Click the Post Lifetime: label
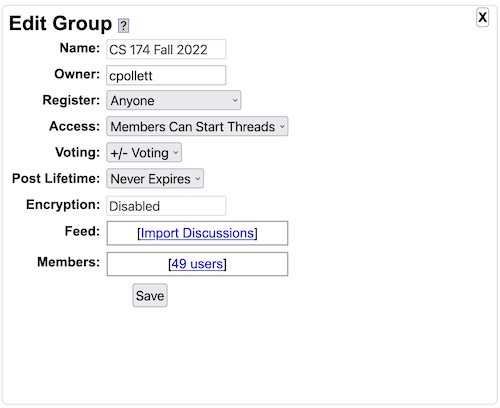500x408 pixels. (x=56, y=178)
